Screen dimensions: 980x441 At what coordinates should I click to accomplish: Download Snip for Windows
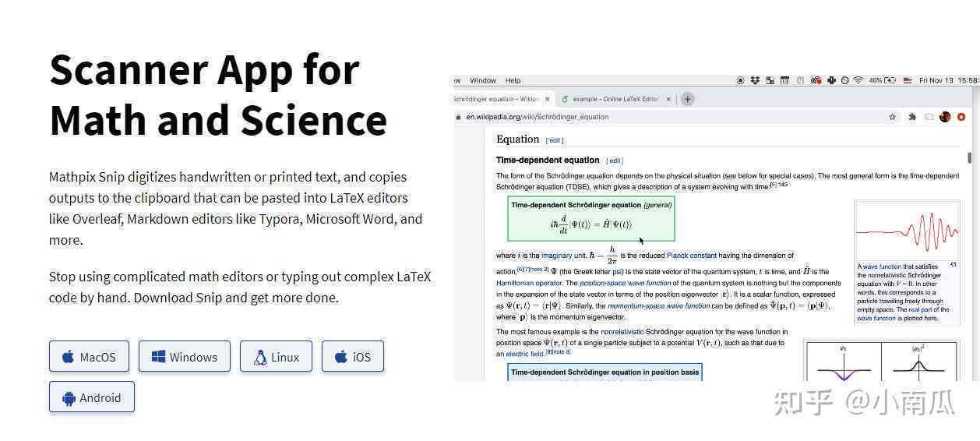185,356
